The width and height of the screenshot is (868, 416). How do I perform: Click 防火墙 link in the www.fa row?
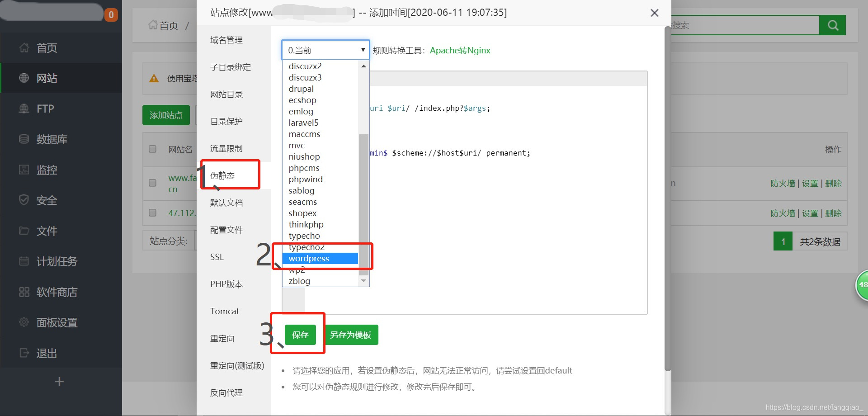(783, 183)
